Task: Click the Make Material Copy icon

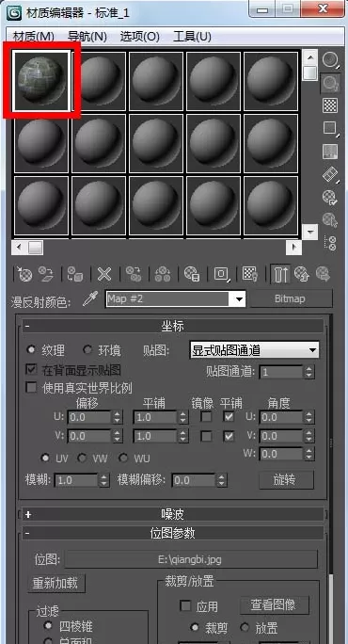Action: tap(134, 274)
